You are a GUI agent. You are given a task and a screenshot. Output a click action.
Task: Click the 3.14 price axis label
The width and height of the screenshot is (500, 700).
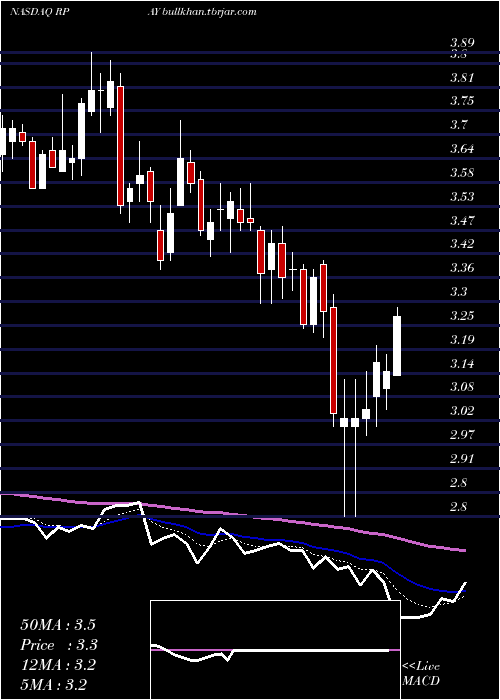pos(462,363)
